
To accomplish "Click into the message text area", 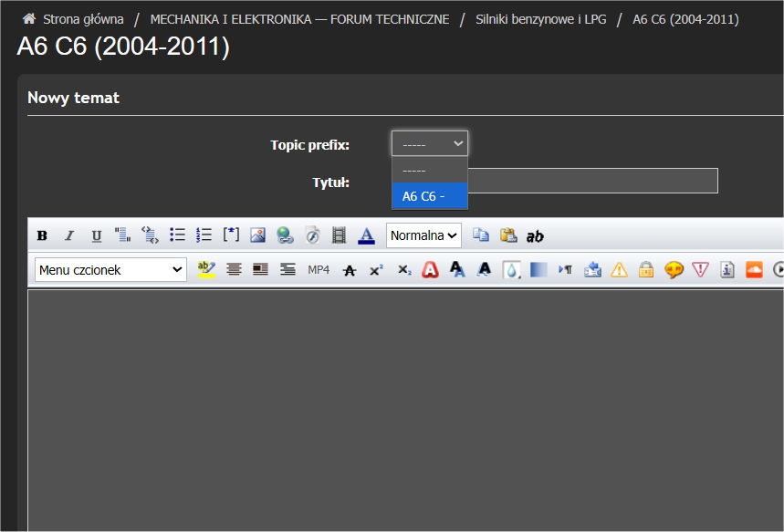I will (405, 410).
